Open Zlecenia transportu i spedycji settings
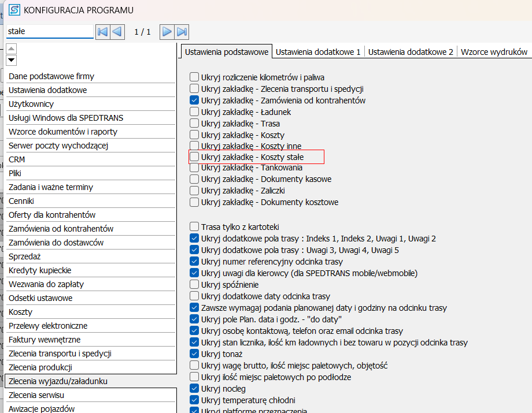 click(60, 354)
